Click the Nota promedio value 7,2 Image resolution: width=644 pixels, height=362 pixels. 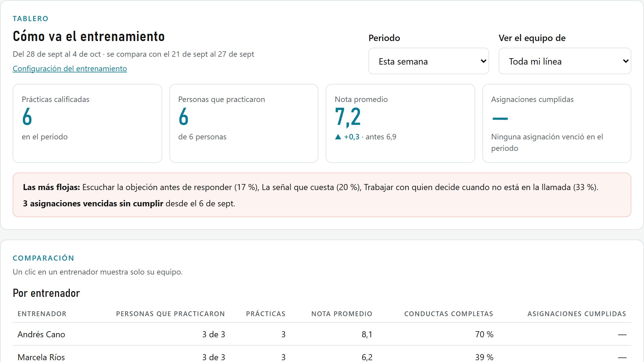pyautogui.click(x=348, y=117)
